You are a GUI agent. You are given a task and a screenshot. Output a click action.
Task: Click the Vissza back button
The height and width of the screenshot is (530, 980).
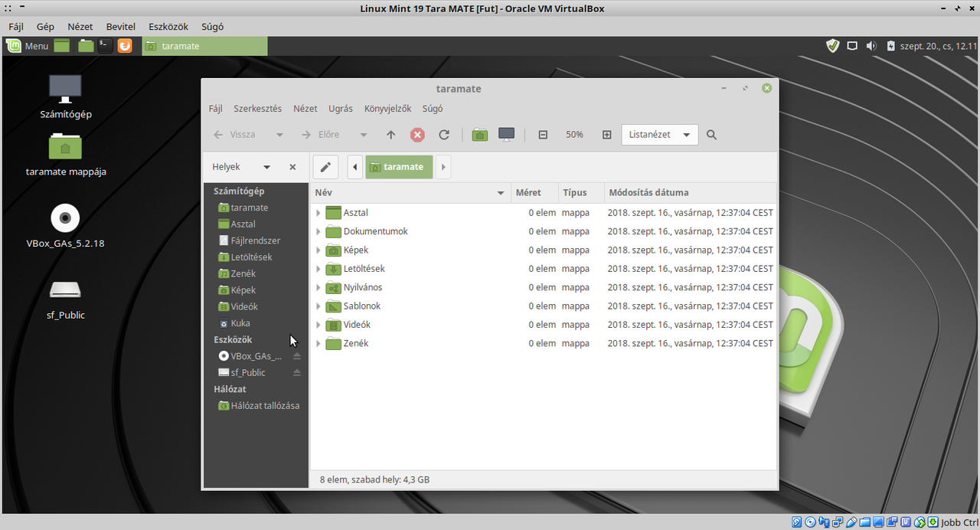tap(234, 135)
